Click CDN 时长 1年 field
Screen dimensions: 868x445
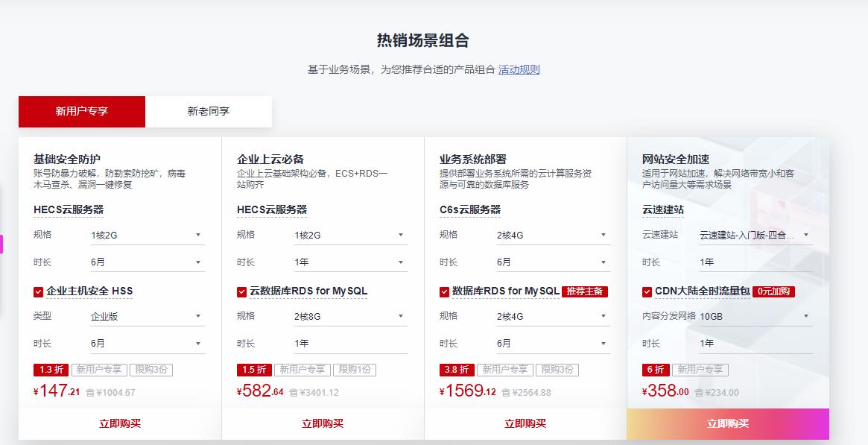click(x=755, y=344)
